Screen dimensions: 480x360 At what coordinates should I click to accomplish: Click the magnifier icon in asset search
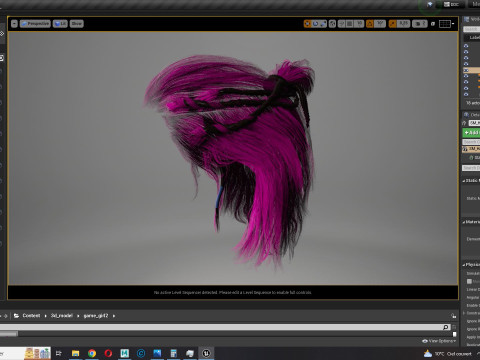tap(446, 327)
